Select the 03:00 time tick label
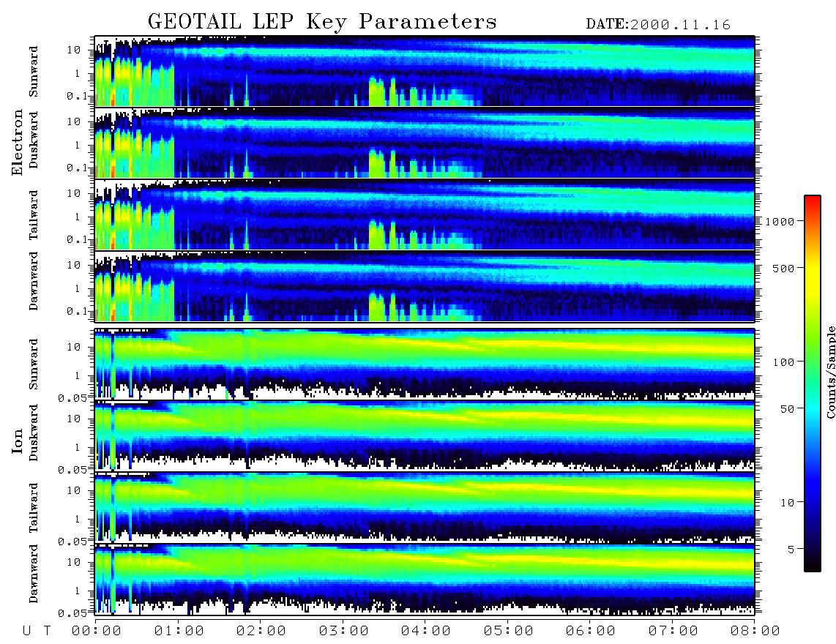The width and height of the screenshot is (836, 644). 344,631
